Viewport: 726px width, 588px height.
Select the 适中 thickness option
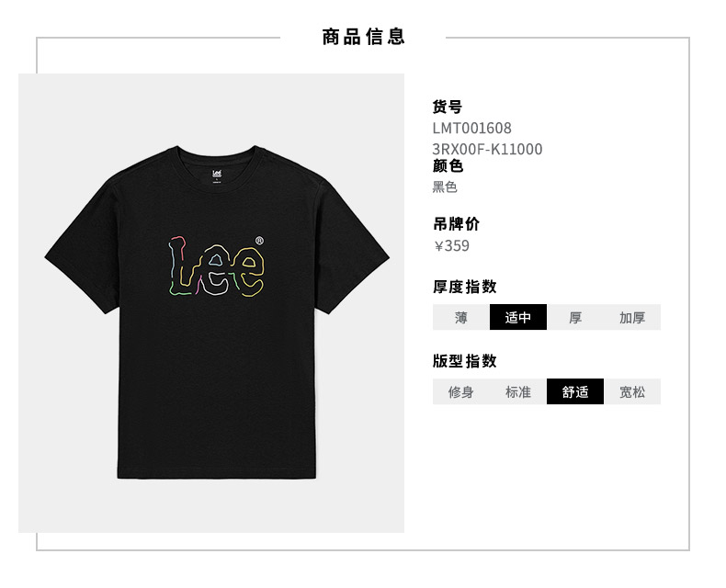click(518, 317)
